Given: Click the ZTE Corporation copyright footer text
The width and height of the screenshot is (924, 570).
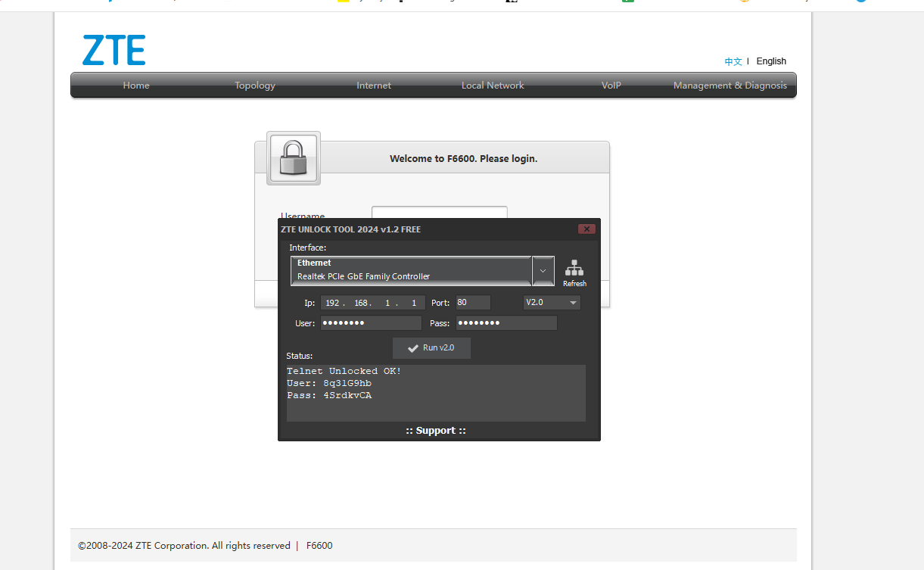Looking at the screenshot, I should 184,546.
